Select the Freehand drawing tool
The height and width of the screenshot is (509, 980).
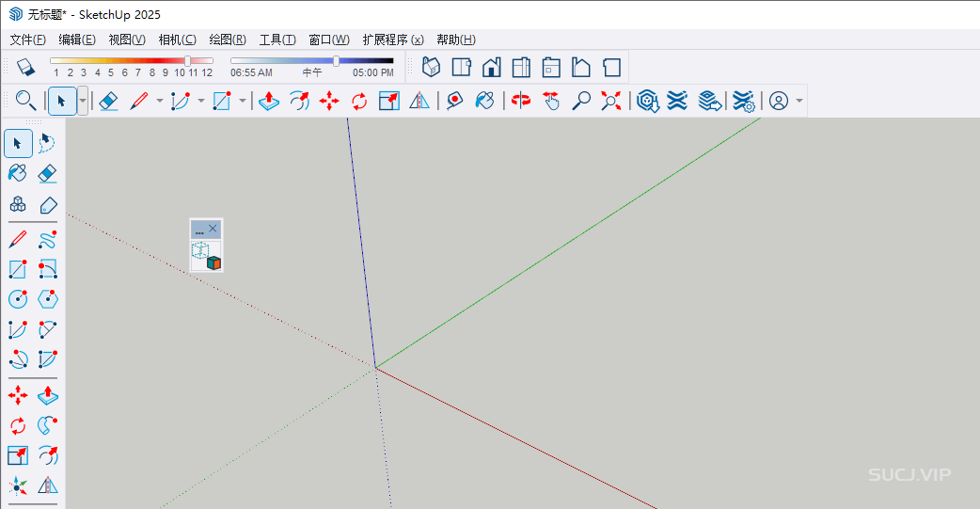(48, 239)
